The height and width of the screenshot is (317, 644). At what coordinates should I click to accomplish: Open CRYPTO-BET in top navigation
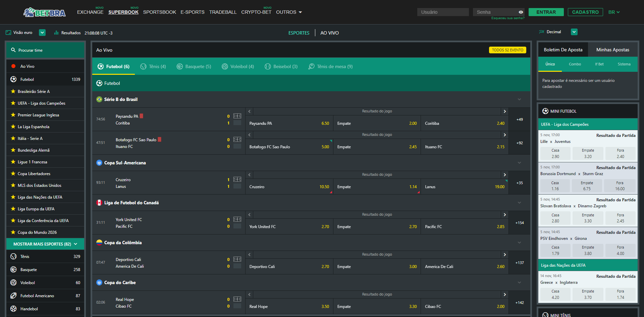tap(256, 12)
